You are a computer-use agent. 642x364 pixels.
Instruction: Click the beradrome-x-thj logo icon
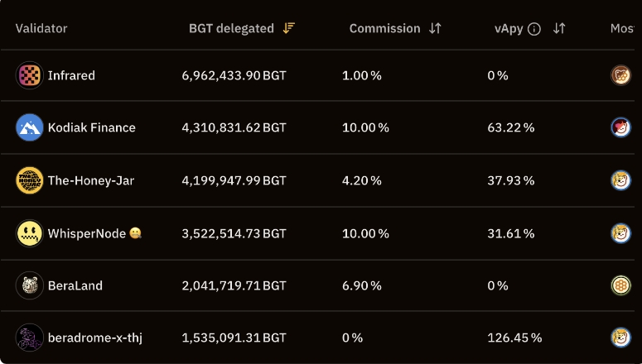[30, 338]
